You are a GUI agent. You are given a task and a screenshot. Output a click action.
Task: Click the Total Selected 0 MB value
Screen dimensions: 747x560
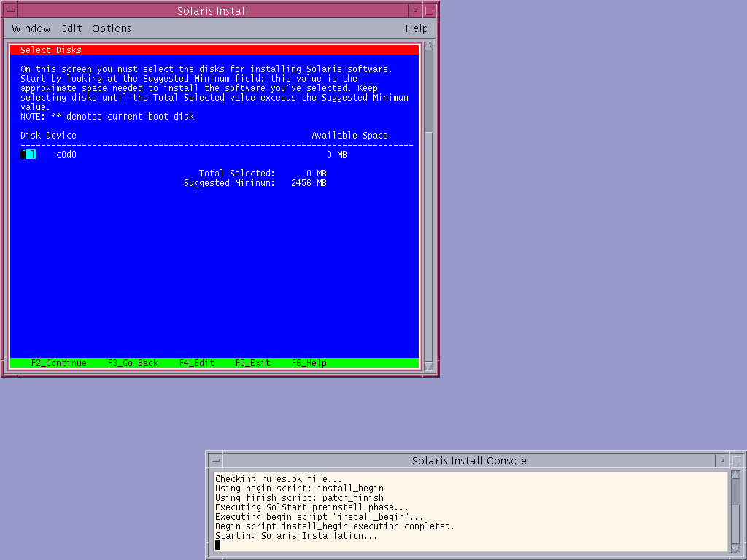coord(317,174)
